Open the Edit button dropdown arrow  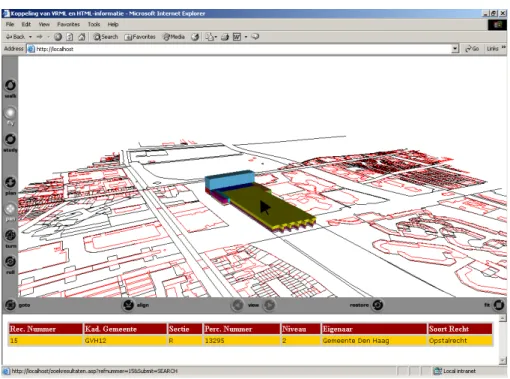[246, 37]
